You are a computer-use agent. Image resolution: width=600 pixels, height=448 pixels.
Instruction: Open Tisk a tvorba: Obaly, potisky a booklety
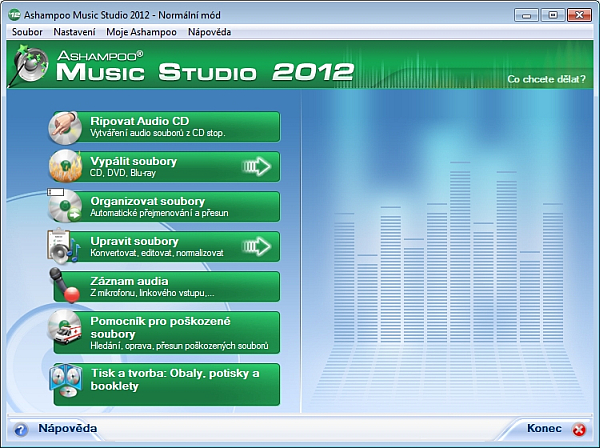(166, 384)
